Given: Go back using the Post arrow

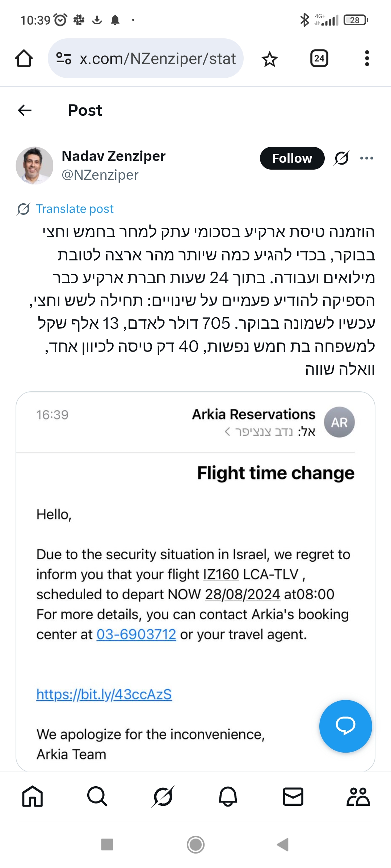Looking at the screenshot, I should (25, 110).
